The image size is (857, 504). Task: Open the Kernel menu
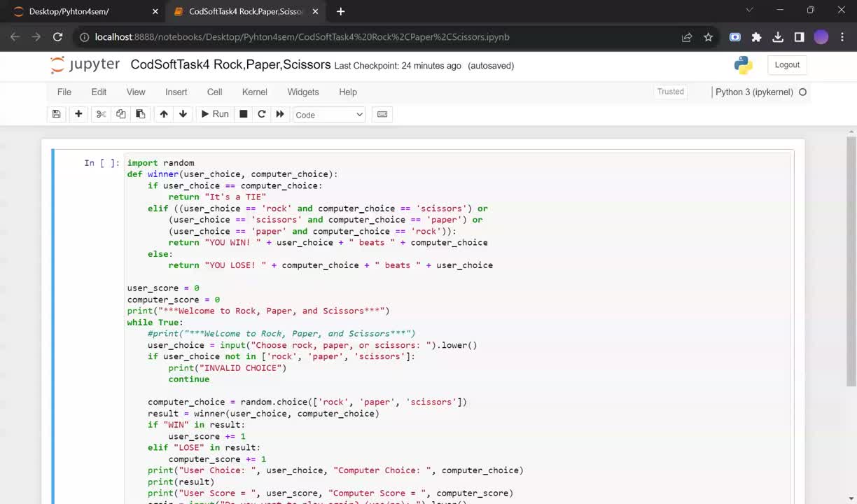[x=254, y=92]
